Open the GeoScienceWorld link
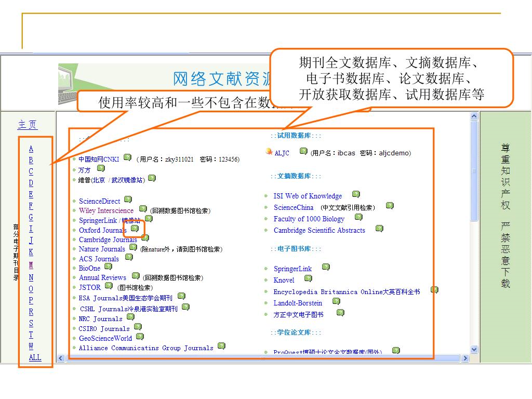 [x=105, y=338]
